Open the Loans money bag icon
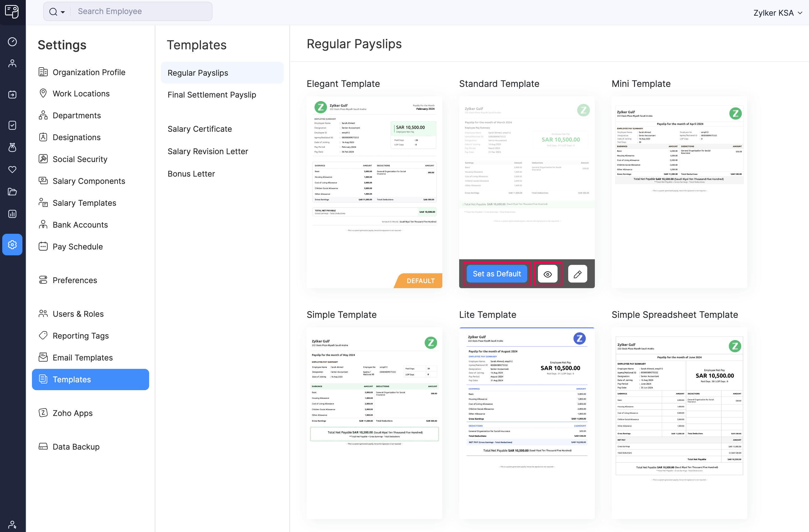 12,147
